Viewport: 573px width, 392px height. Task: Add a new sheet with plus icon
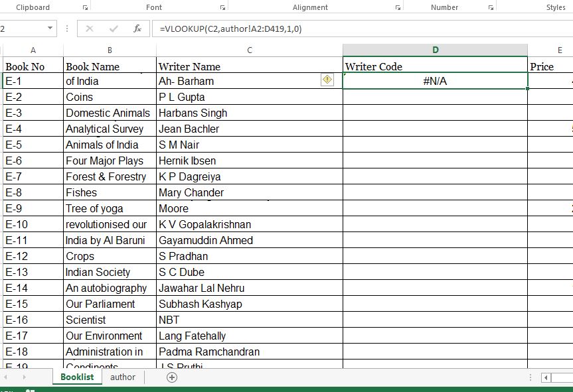[172, 377]
